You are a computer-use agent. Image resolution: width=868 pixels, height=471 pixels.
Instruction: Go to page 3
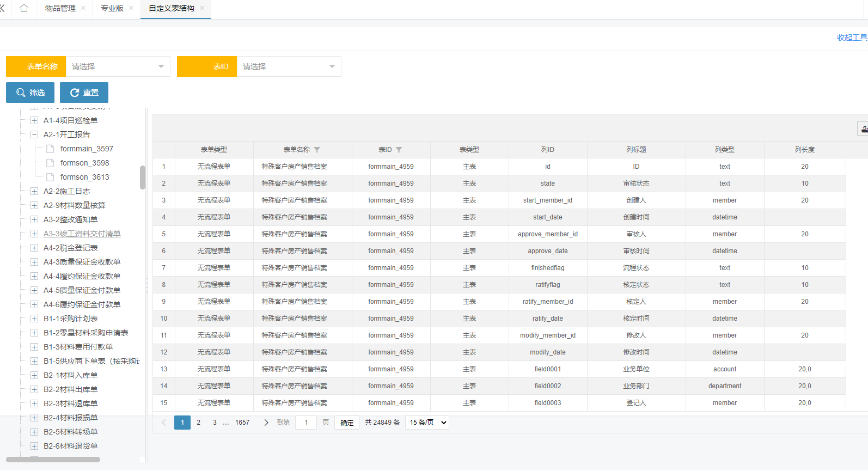(x=215, y=423)
